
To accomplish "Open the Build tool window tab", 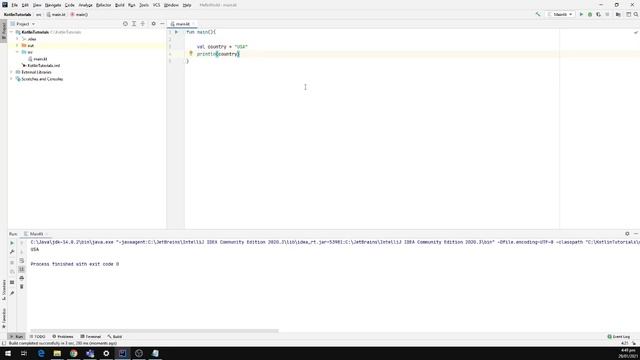I will pos(115,337).
